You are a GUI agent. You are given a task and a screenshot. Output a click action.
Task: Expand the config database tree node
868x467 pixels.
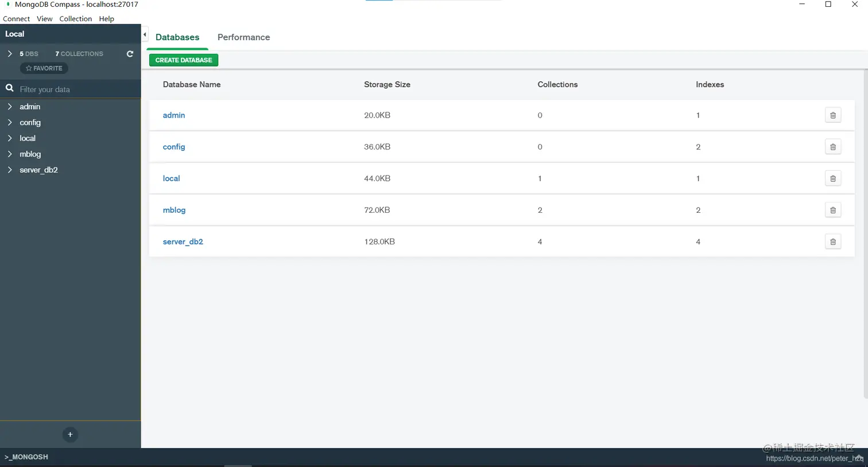10,122
